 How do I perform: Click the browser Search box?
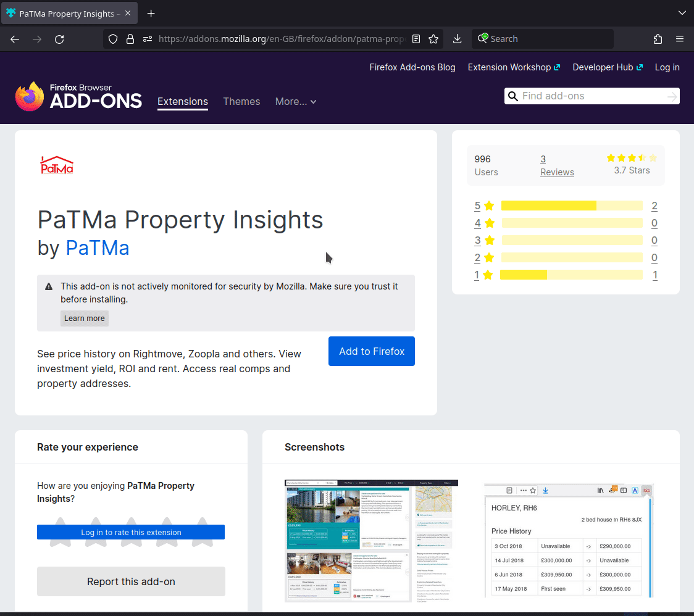point(543,39)
